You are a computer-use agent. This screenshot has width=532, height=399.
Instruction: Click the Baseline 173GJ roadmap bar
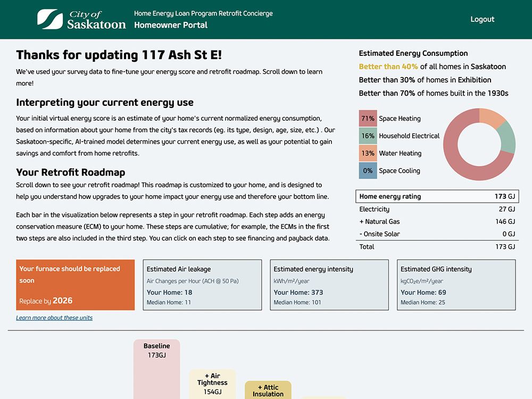point(156,370)
